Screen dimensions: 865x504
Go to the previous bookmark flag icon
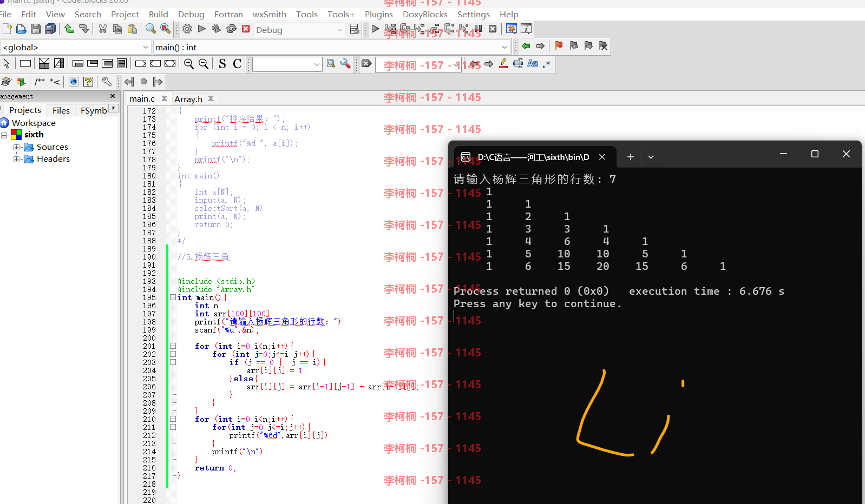click(x=574, y=46)
